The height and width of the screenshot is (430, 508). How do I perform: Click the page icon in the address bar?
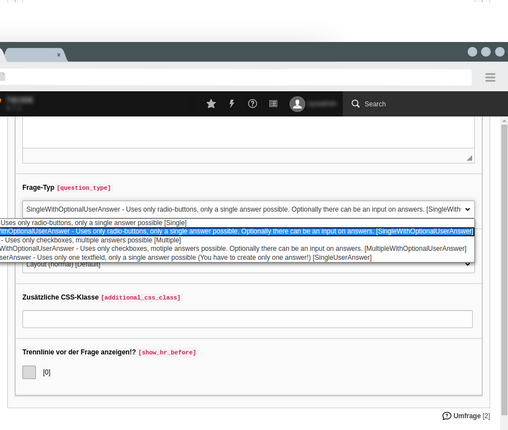pyautogui.click(x=2, y=77)
